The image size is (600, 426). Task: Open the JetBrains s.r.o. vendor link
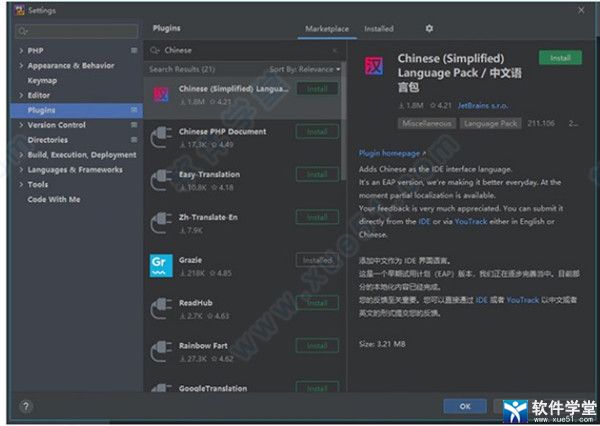point(483,105)
